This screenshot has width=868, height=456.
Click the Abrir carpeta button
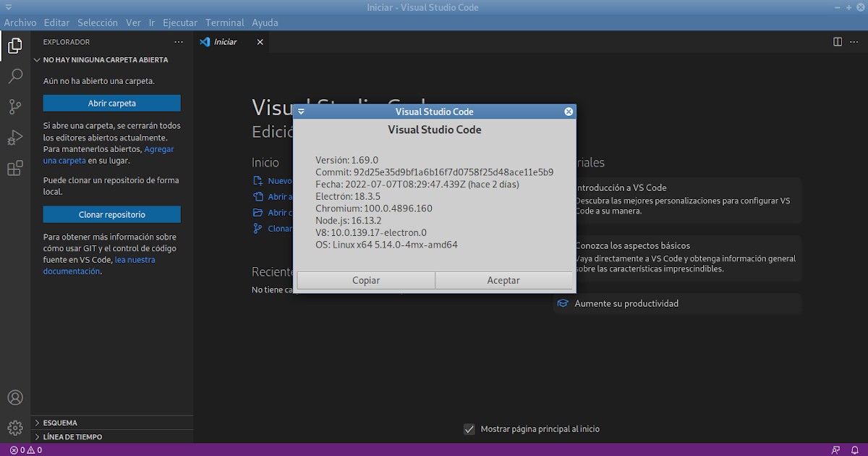pyautogui.click(x=112, y=103)
